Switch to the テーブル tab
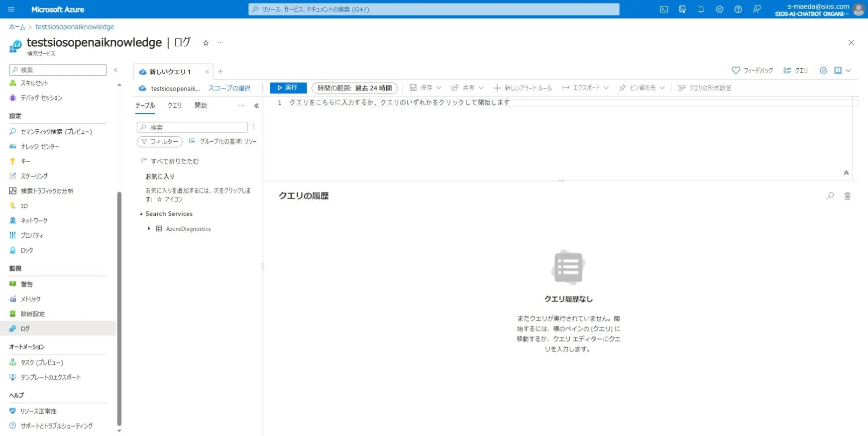The width and height of the screenshot is (868, 436). pyautogui.click(x=145, y=105)
